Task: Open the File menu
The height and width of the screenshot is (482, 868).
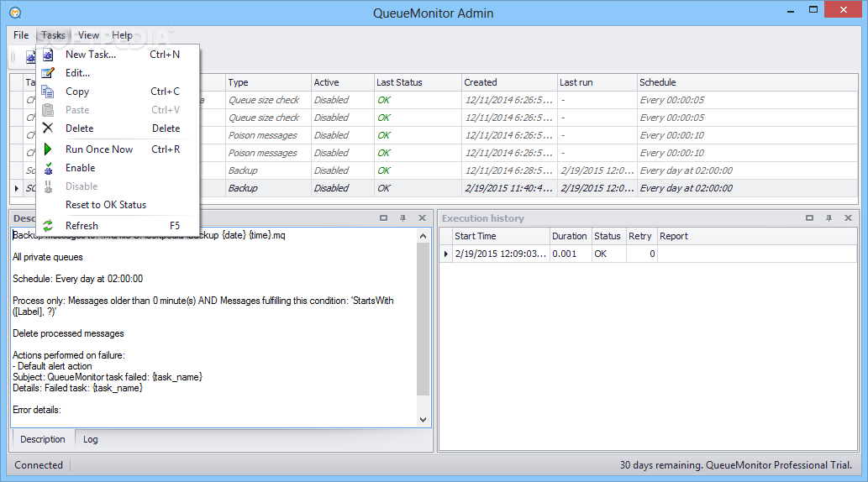Action: click(x=21, y=35)
